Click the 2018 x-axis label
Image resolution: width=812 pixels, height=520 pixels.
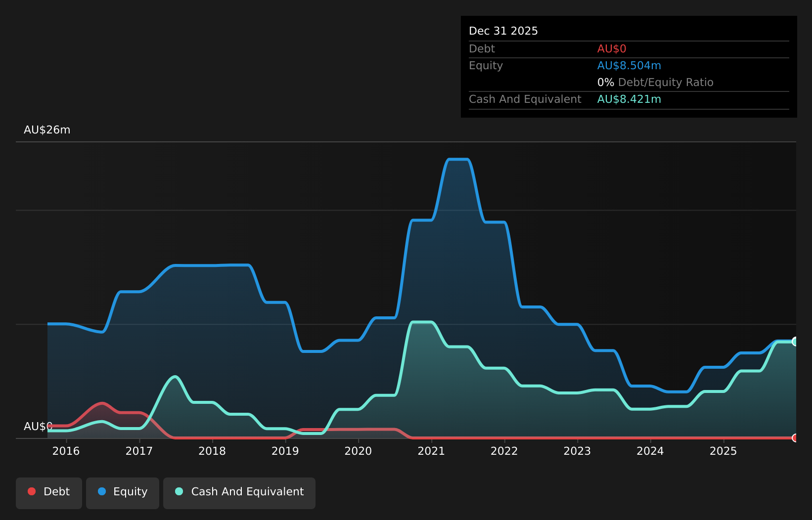pyautogui.click(x=212, y=451)
